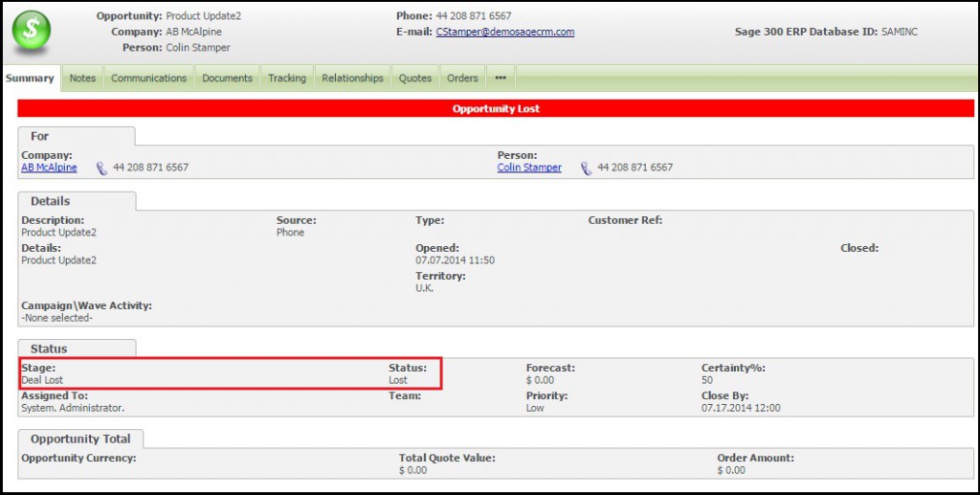The width and height of the screenshot is (980, 495).
Task: Click the Lost status value
Action: coord(397,380)
